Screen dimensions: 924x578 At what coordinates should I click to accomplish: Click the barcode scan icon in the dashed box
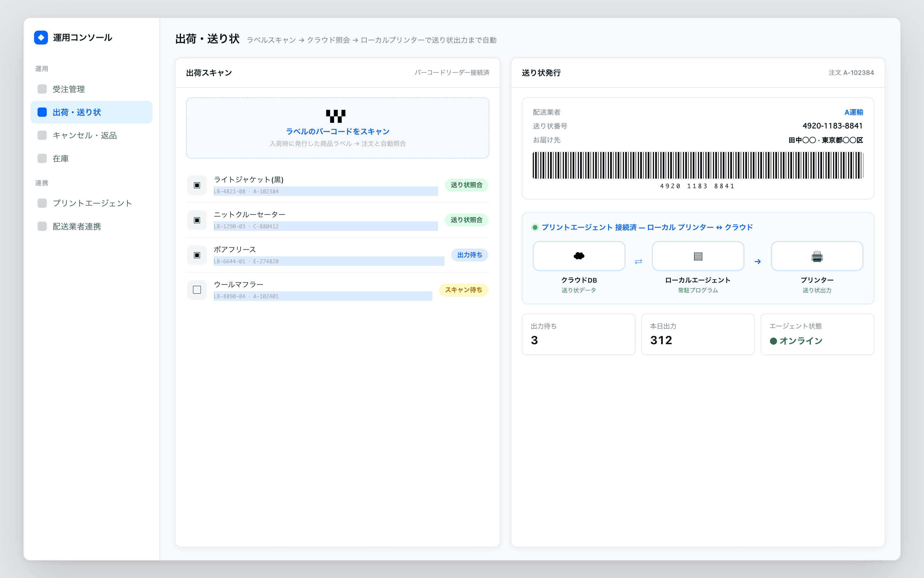pyautogui.click(x=336, y=116)
